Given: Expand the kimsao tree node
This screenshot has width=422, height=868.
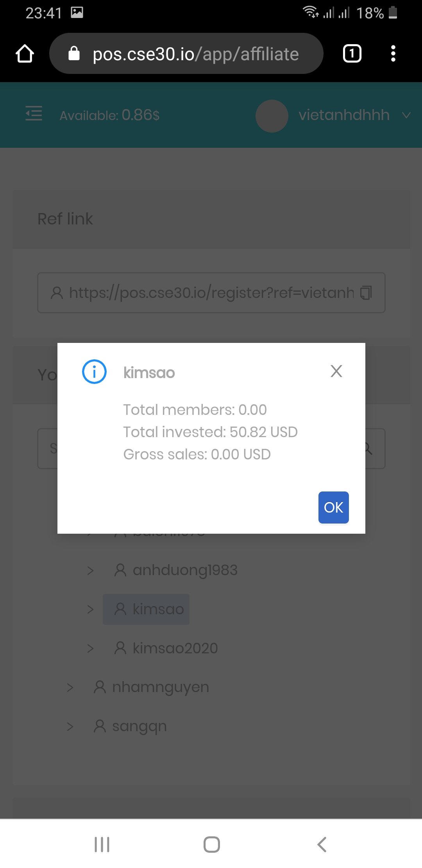Looking at the screenshot, I should (90, 609).
